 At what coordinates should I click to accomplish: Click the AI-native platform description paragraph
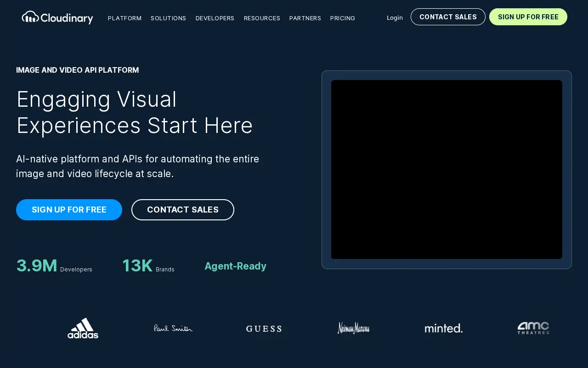pyautogui.click(x=137, y=166)
